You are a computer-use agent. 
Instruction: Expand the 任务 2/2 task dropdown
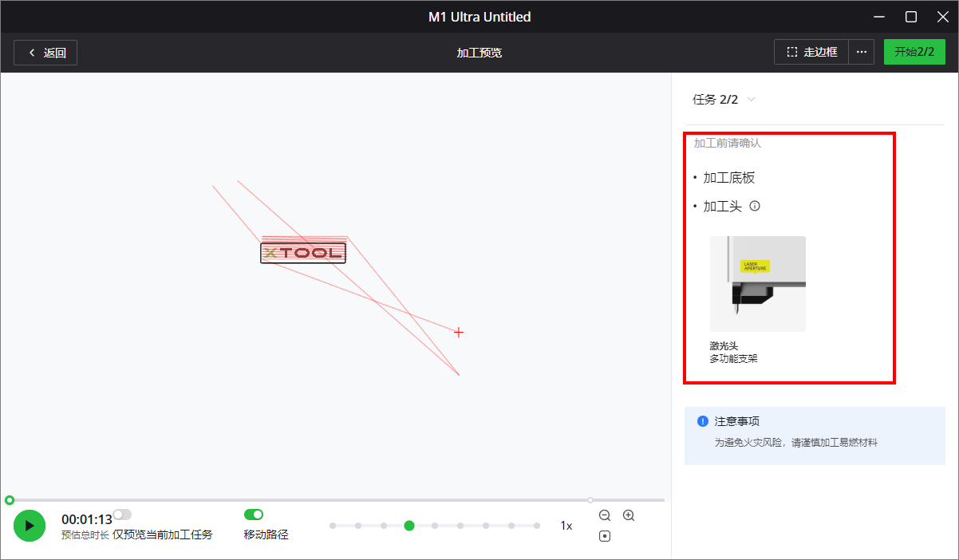coord(724,100)
